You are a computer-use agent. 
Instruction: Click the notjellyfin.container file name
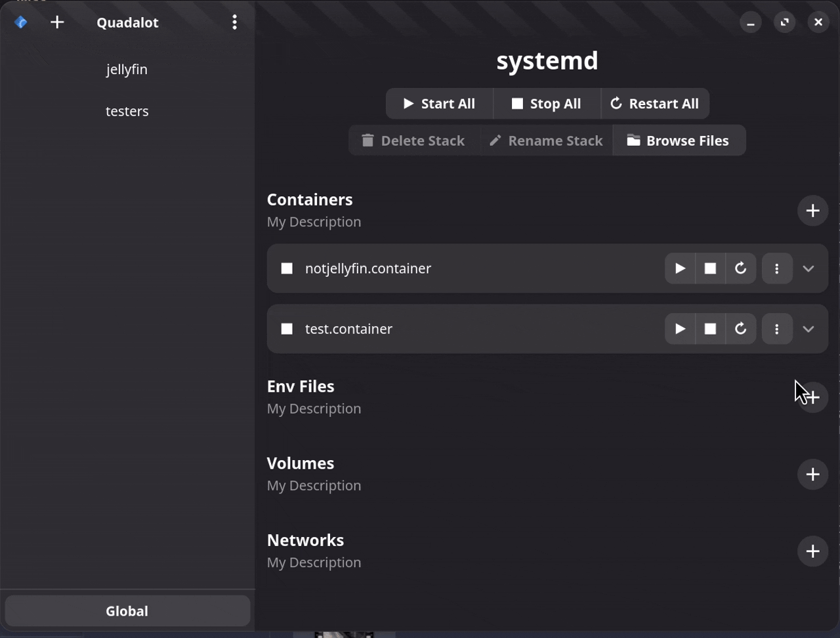click(368, 268)
